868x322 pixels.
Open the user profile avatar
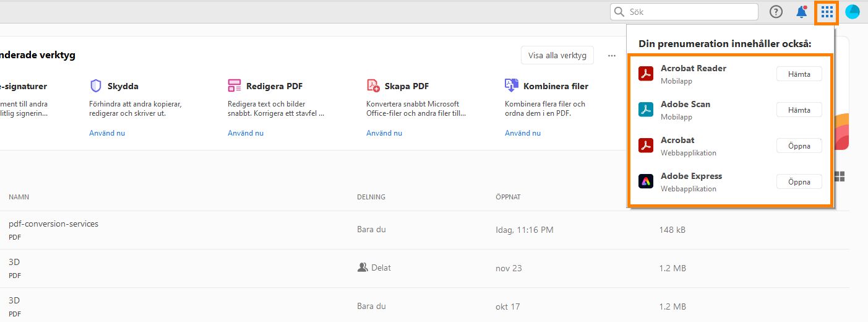click(853, 12)
